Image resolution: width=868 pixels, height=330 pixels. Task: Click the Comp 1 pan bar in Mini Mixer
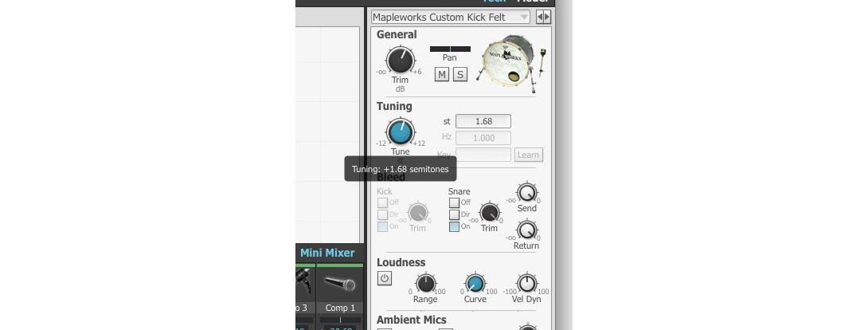(340, 320)
